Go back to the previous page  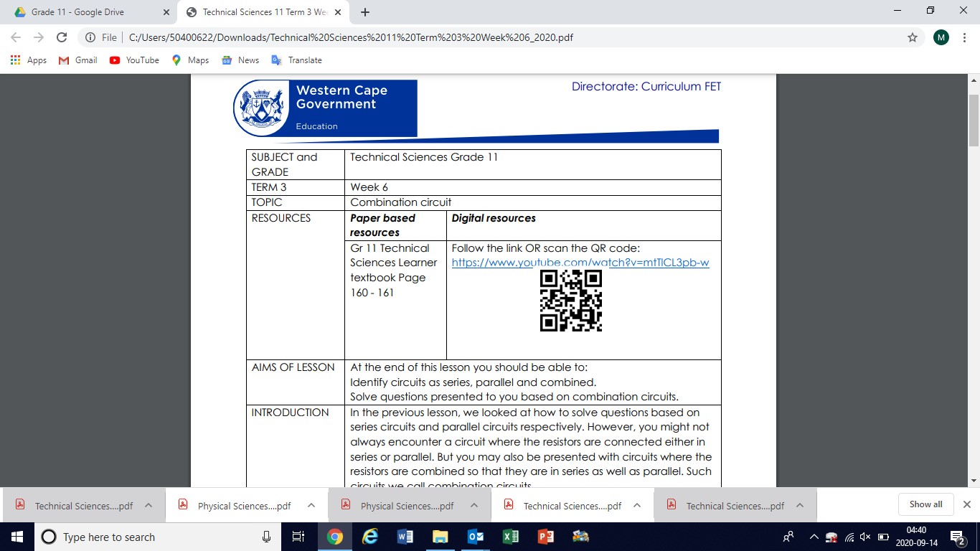(16, 37)
